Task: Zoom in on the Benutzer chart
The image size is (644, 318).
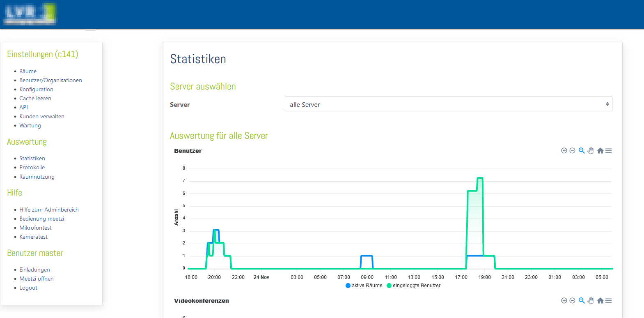Action: (564, 151)
